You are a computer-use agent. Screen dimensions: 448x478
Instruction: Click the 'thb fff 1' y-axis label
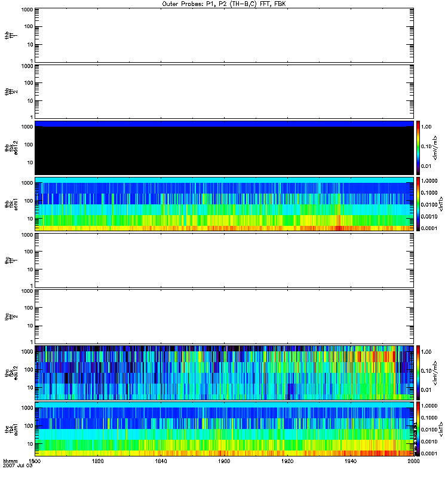[11, 35]
